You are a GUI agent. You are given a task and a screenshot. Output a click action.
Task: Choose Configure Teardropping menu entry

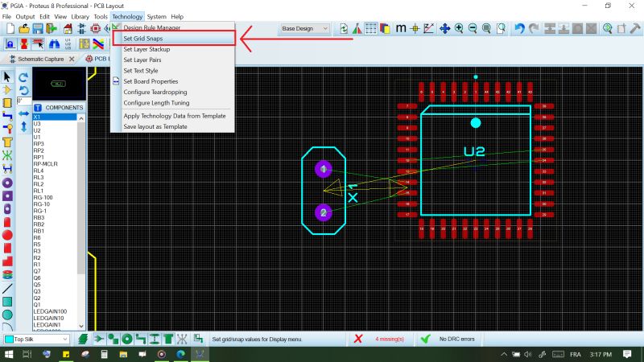point(173,92)
